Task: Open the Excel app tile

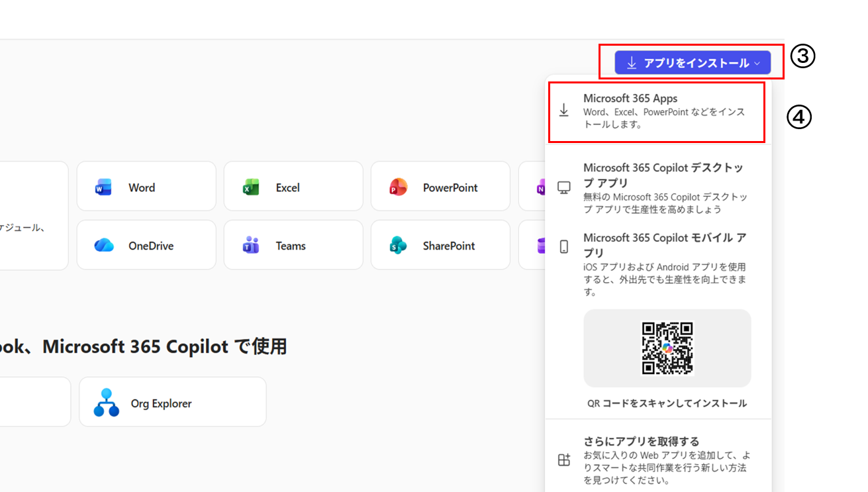Action: [293, 187]
